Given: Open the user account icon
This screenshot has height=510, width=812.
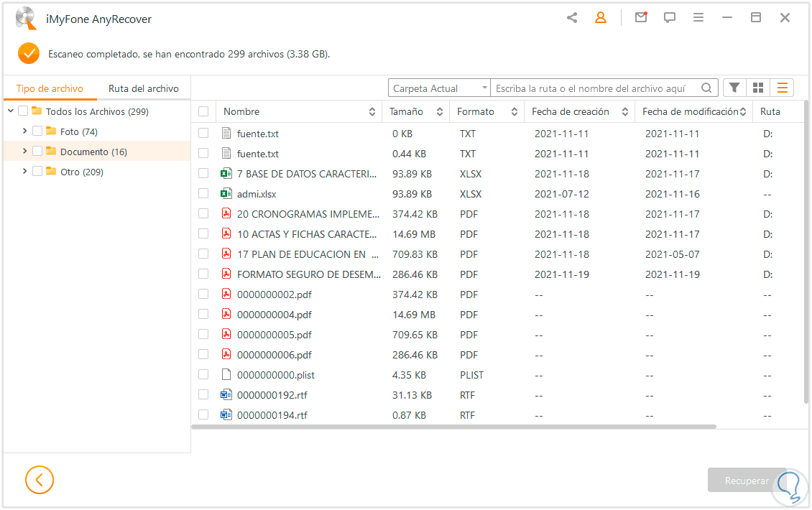Looking at the screenshot, I should point(600,18).
